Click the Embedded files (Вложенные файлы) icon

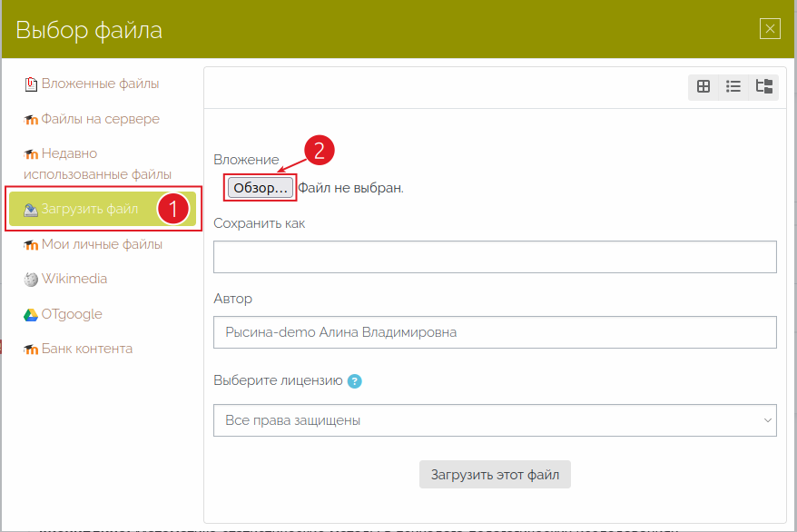[x=31, y=84]
